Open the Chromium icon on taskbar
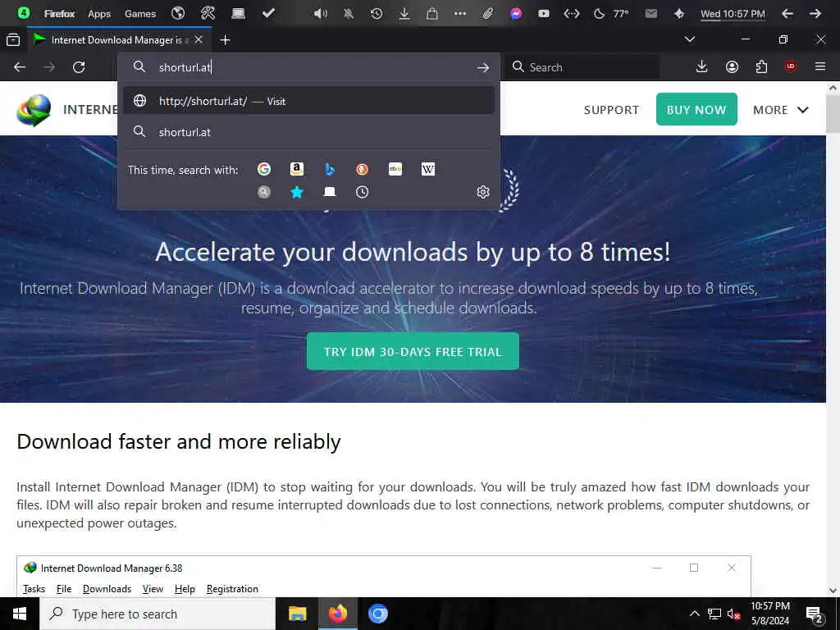840x630 pixels. [x=377, y=614]
